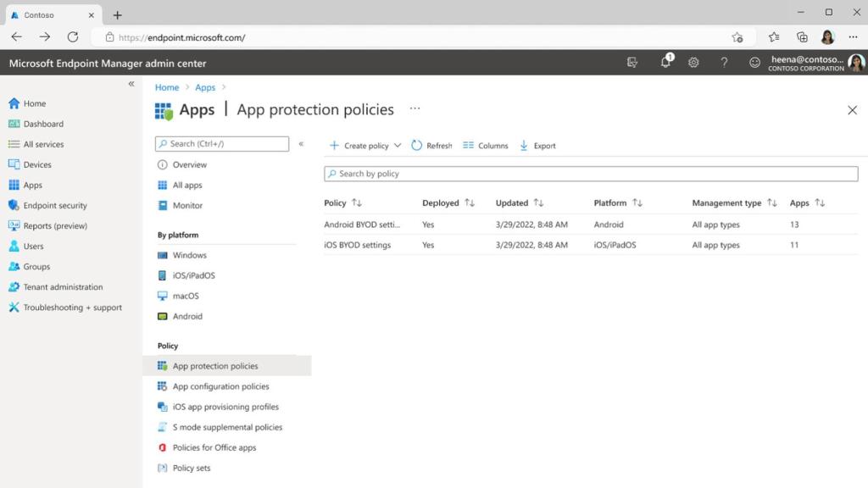Sort by the Updated column

520,203
